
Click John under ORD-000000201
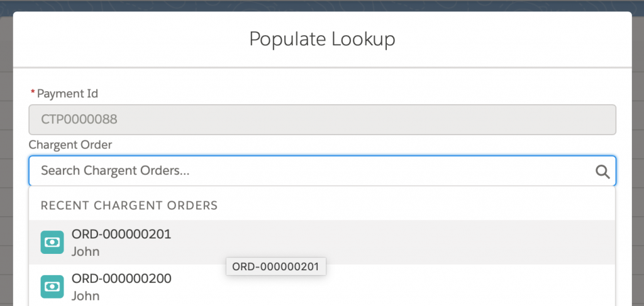(86, 251)
